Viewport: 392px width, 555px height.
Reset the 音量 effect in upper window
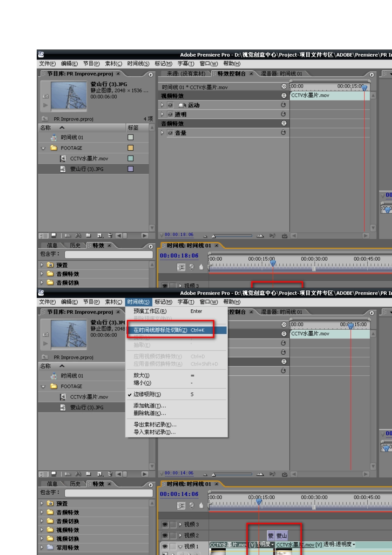[x=283, y=133]
